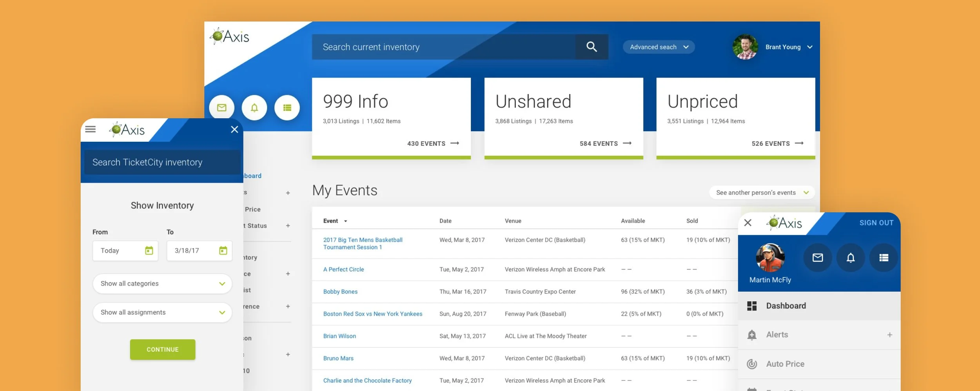This screenshot has width=980, height=391.
Task: Open the To date calendar icon
Action: (x=223, y=251)
